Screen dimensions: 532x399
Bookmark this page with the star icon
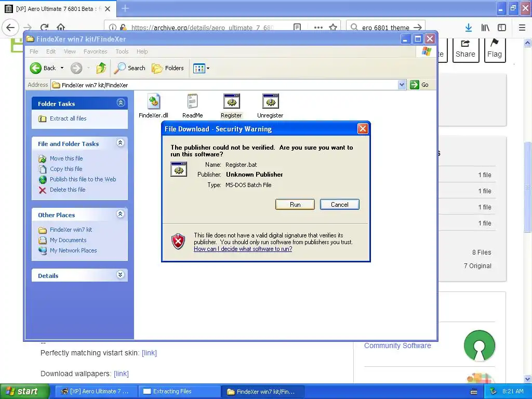[333, 28]
